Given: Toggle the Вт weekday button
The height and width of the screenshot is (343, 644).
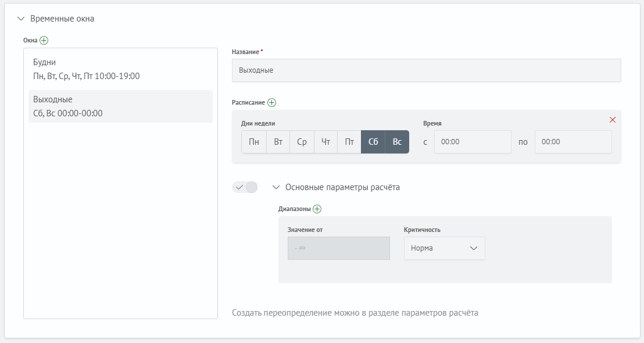Looking at the screenshot, I should 278,142.
